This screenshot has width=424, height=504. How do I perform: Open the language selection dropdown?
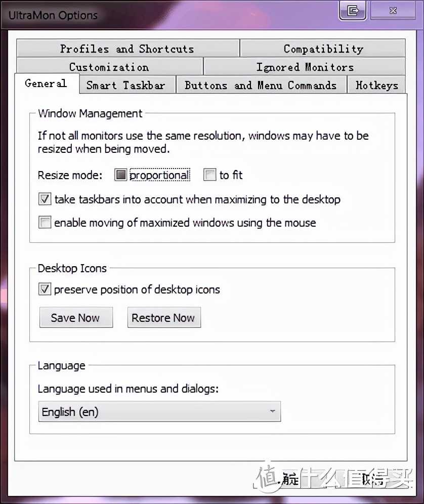(x=272, y=411)
